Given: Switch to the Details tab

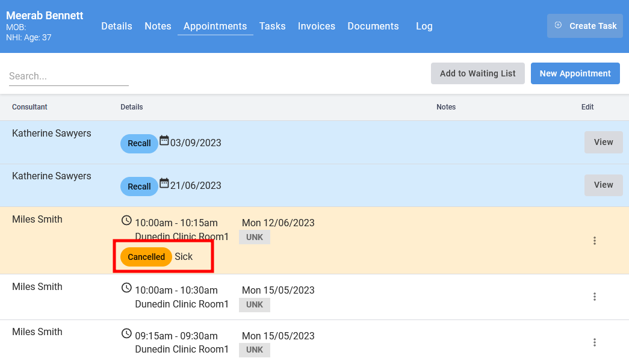Looking at the screenshot, I should (x=117, y=26).
